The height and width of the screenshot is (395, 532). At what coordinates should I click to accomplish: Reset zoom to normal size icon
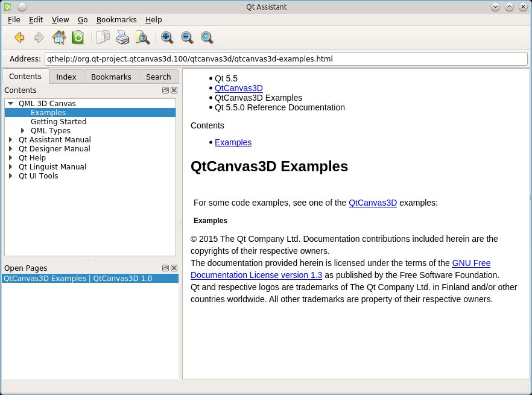[x=207, y=38]
